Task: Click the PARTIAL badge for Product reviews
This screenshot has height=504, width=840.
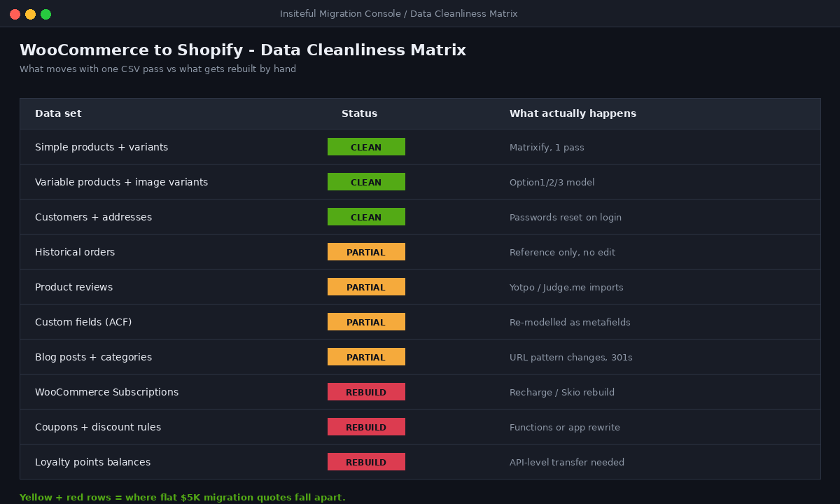Action: tap(366, 287)
